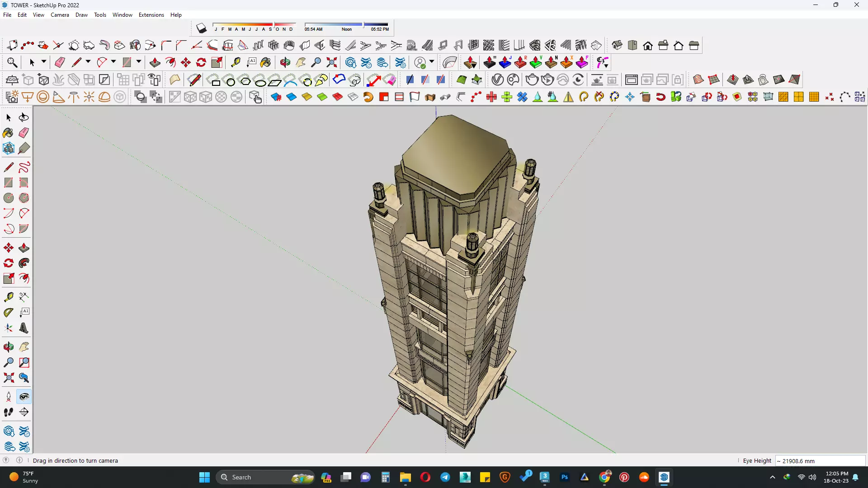
Task: Select the Lasso Select tool in left toolbar
Action: pyautogui.click(x=24, y=117)
